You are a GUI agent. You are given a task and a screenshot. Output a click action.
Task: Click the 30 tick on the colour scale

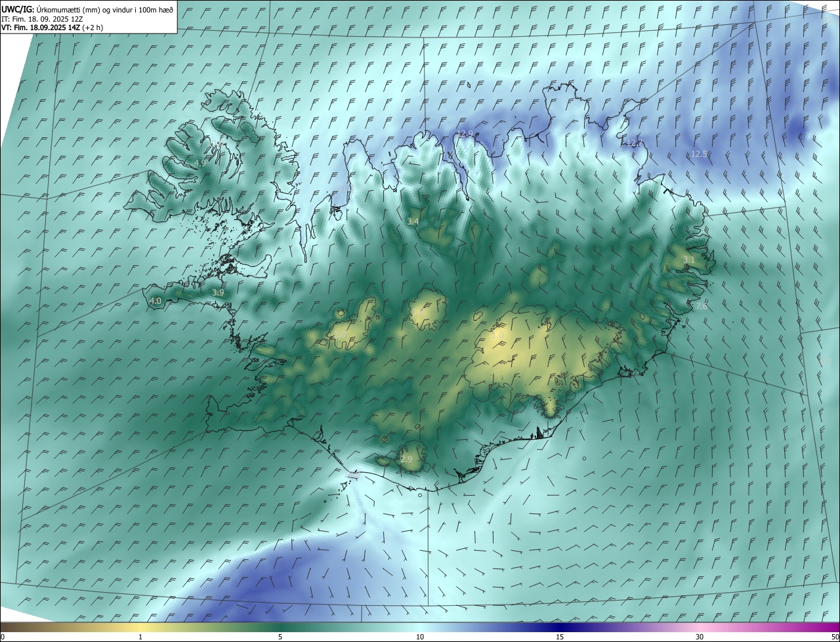click(x=700, y=637)
